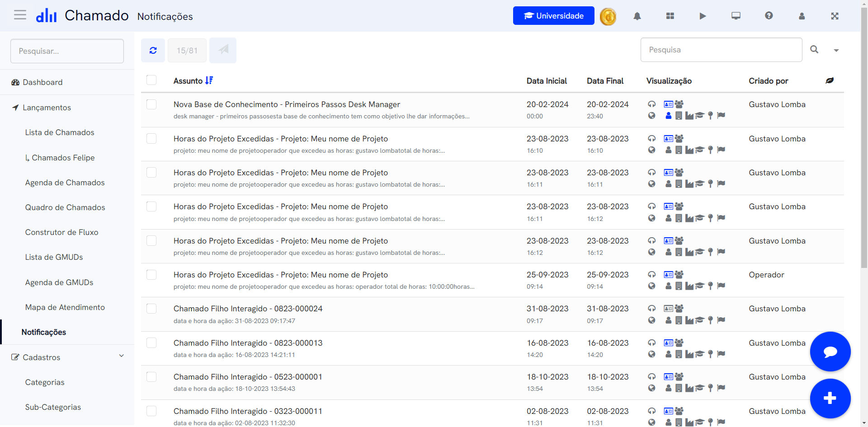Viewport: 868px width, 427px height.
Task: Open the notifications bell
Action: click(x=637, y=16)
